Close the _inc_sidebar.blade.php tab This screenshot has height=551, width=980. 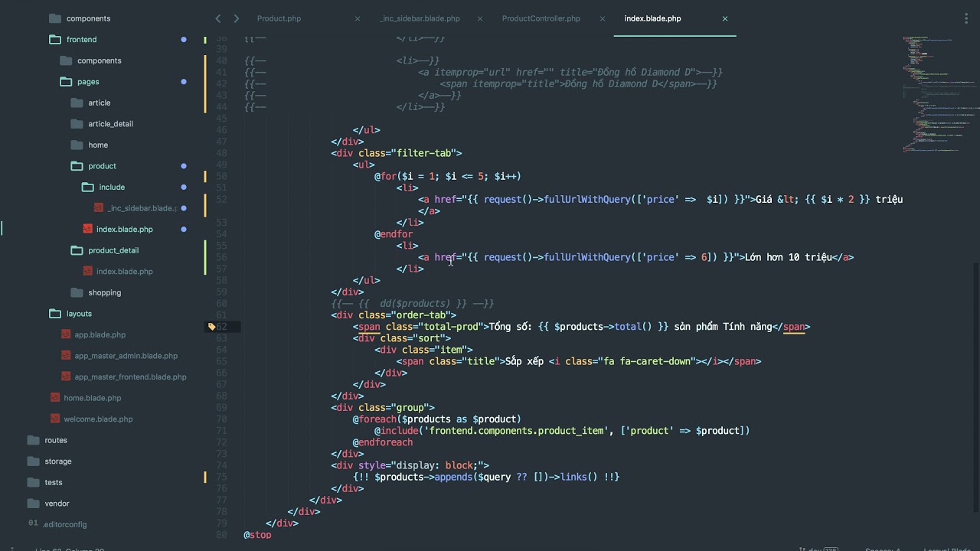point(479,18)
